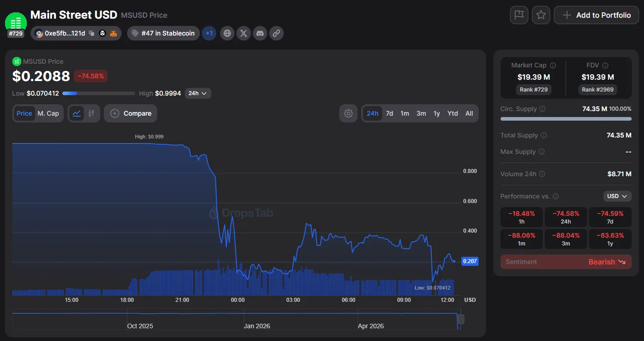Screen dimensions: 644x341
Task: Copy the 0xe5fb...121d contract address
Action: coord(92,33)
